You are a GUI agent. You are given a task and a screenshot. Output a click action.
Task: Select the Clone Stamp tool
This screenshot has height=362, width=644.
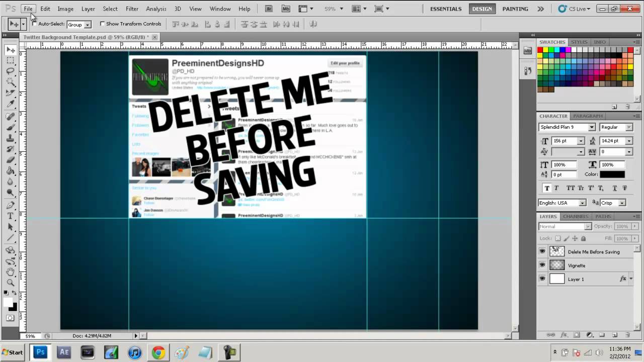coord(10,138)
